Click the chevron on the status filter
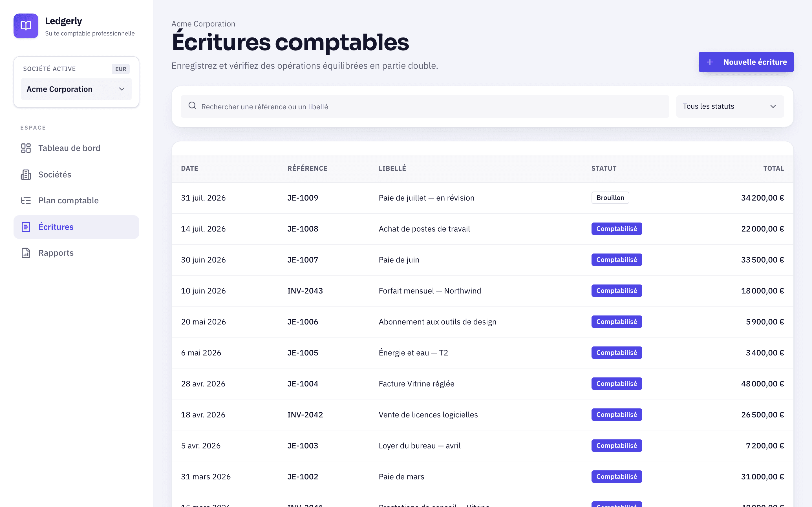Viewport: 812px width, 507px height. (x=773, y=106)
